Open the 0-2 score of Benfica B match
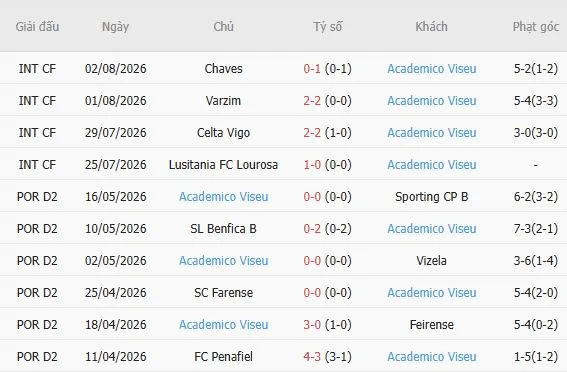The height and width of the screenshot is (372, 567). [312, 228]
